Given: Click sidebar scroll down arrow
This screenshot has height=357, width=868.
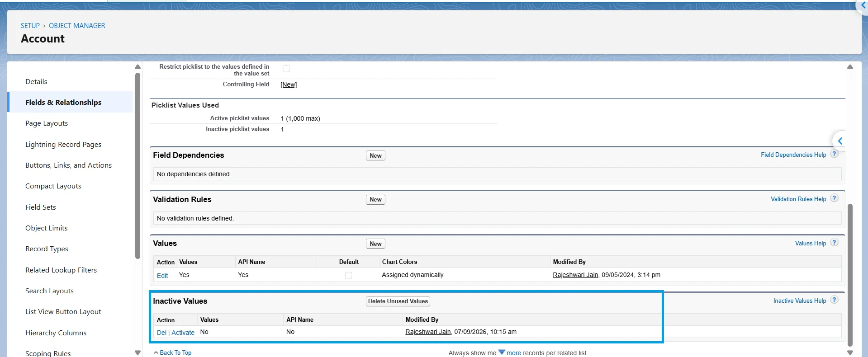Looking at the screenshot, I should 138,352.
